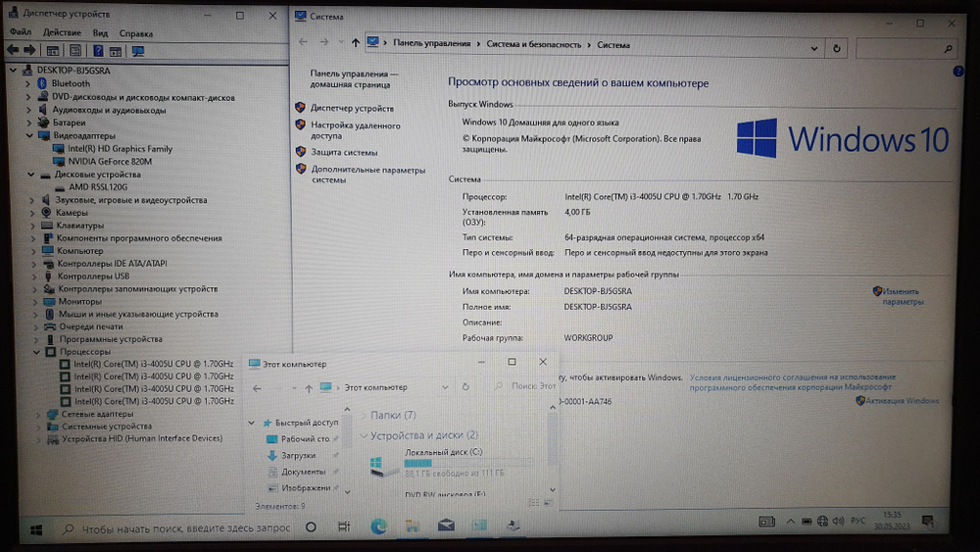
Task: Click the search box in This PC window
Action: pyautogui.click(x=525, y=386)
